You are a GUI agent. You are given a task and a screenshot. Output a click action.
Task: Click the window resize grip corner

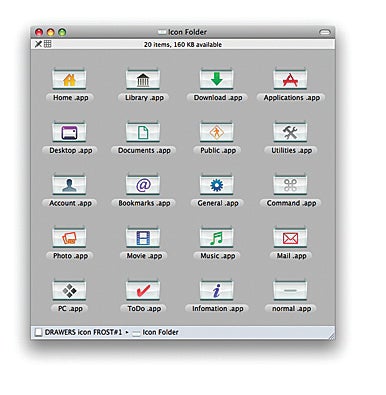[331, 336]
